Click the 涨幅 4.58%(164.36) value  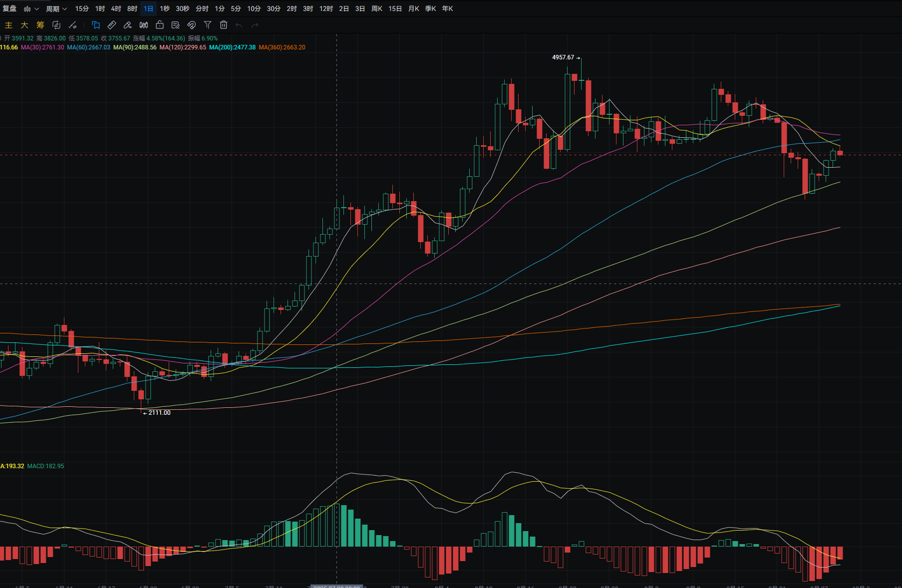click(159, 38)
